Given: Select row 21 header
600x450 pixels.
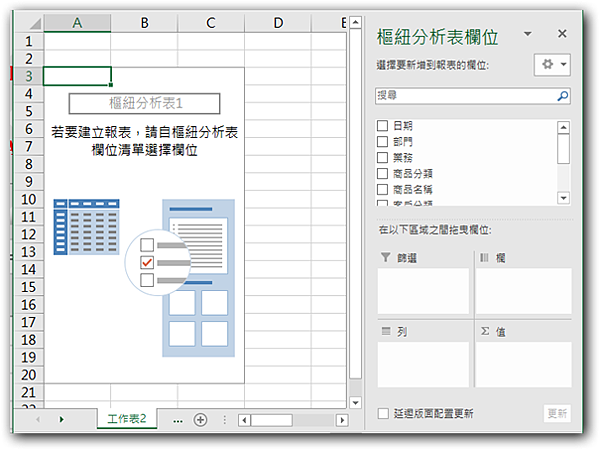Looking at the screenshot, I should pos(29,393).
